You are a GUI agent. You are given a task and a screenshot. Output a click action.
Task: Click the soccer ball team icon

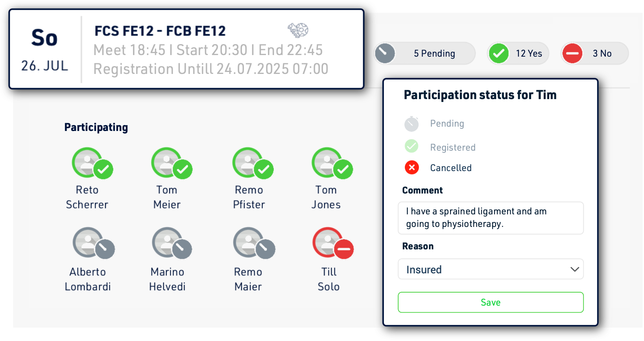297,30
